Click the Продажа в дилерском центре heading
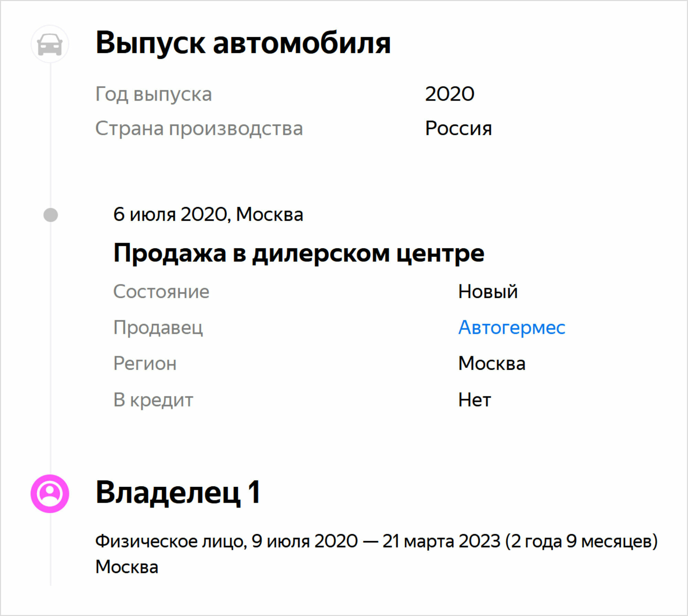This screenshot has height=616, width=688. (299, 254)
